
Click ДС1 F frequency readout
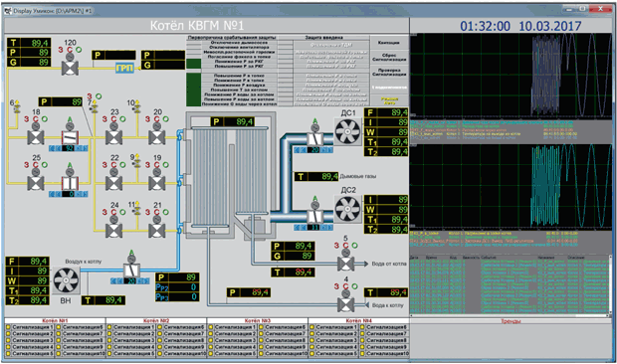coord(386,112)
